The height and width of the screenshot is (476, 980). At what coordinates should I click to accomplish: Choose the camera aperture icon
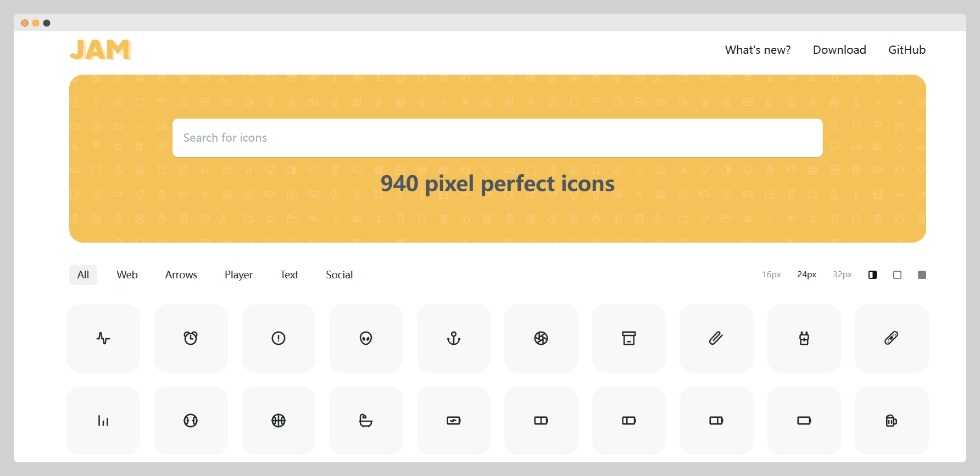541,338
